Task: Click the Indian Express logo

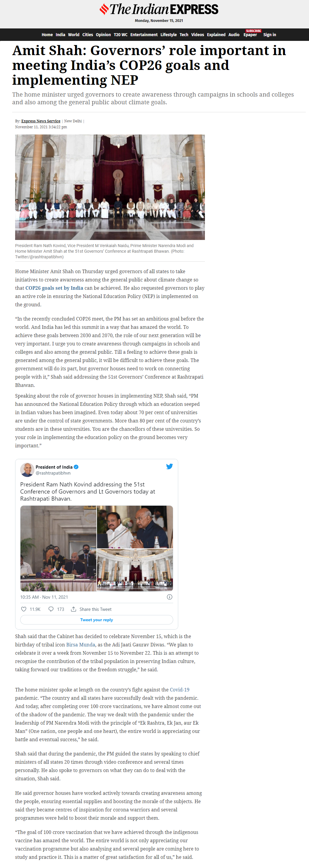Action: [159, 9]
